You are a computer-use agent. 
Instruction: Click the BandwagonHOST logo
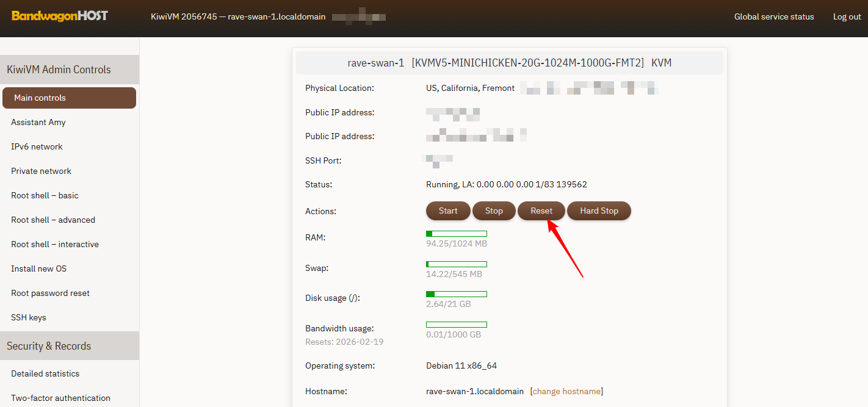(x=60, y=16)
